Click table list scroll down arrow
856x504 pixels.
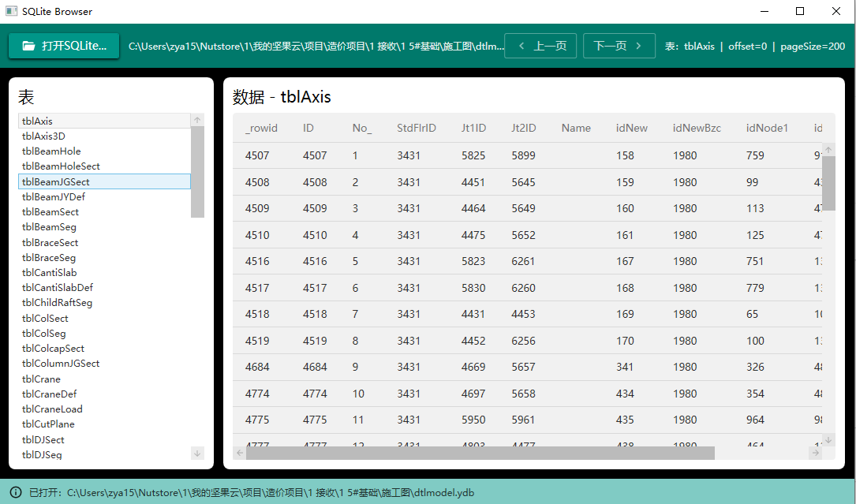click(x=197, y=453)
